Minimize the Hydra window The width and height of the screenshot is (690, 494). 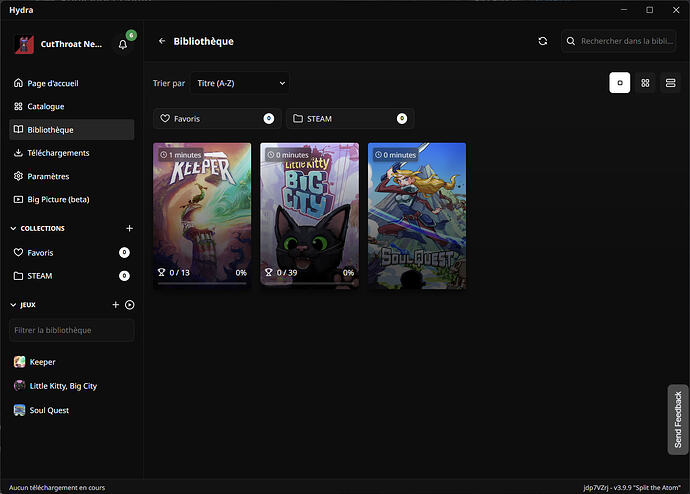pyautogui.click(x=624, y=10)
